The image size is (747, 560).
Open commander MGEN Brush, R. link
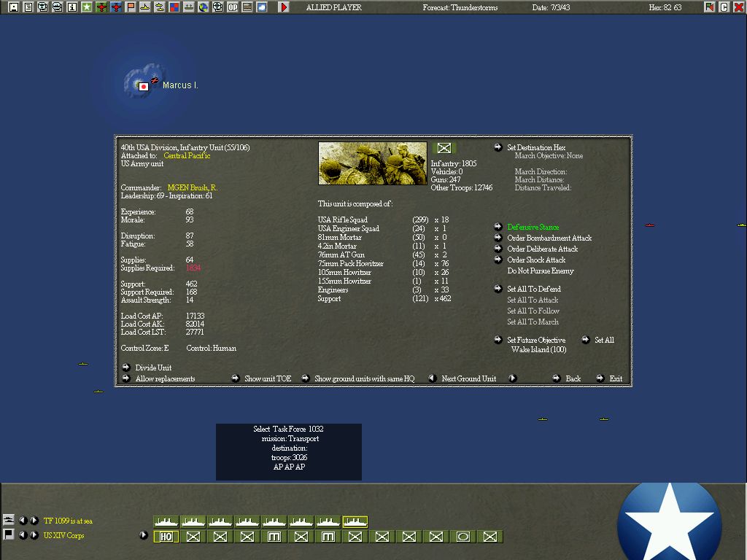click(193, 187)
